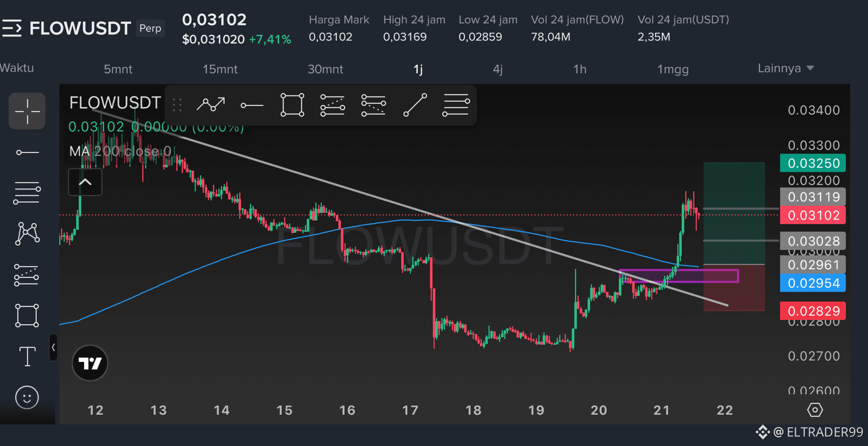This screenshot has width=868, height=446.
Task: Open the FLOWUSDT pair selector
Action: point(80,28)
